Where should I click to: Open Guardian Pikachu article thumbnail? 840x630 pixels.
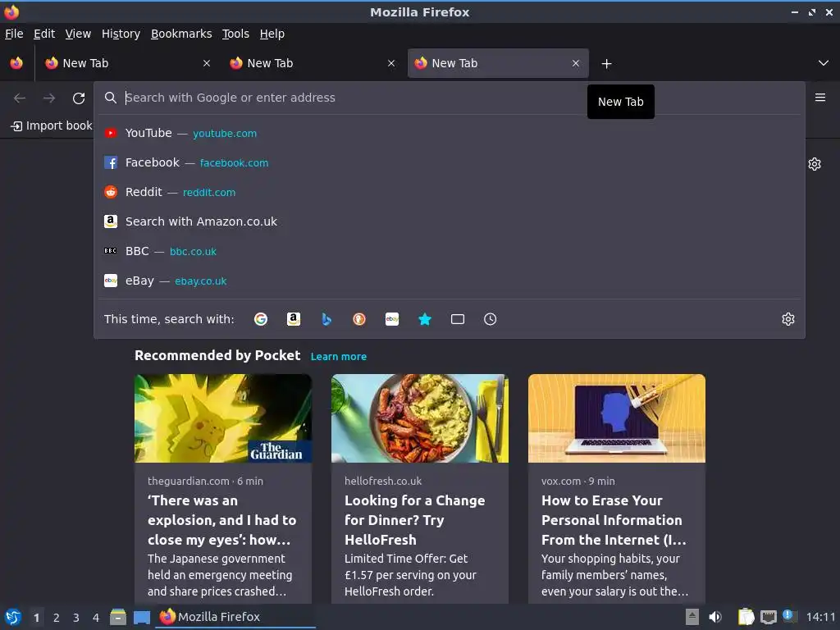223,418
